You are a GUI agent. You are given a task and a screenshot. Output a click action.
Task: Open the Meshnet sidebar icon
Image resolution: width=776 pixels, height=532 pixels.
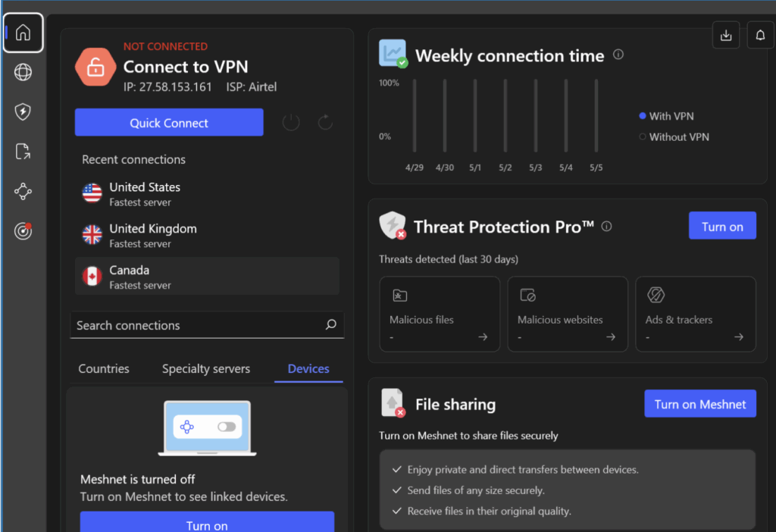[x=23, y=191]
